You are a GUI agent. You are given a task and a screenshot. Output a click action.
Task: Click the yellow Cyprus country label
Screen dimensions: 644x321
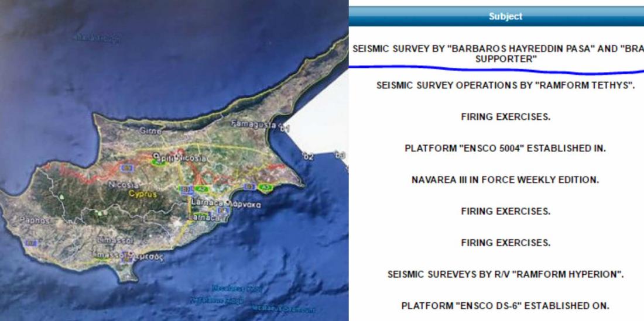point(143,194)
